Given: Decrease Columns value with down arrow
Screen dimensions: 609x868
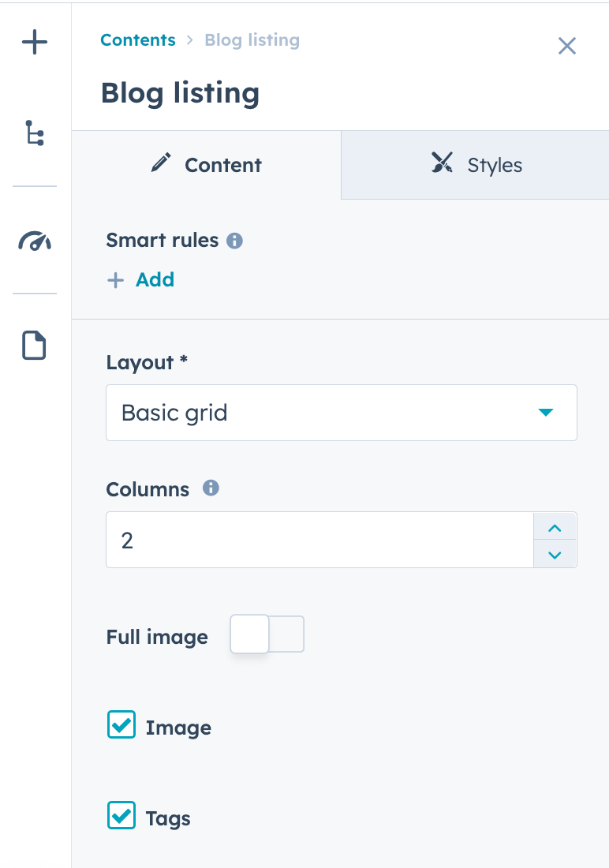Looking at the screenshot, I should pos(555,554).
